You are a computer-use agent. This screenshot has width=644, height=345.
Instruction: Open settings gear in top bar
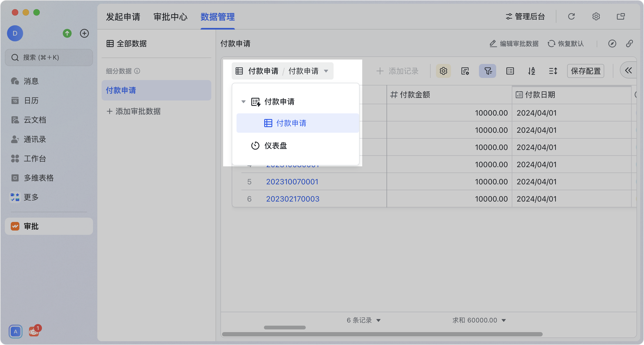[596, 17]
